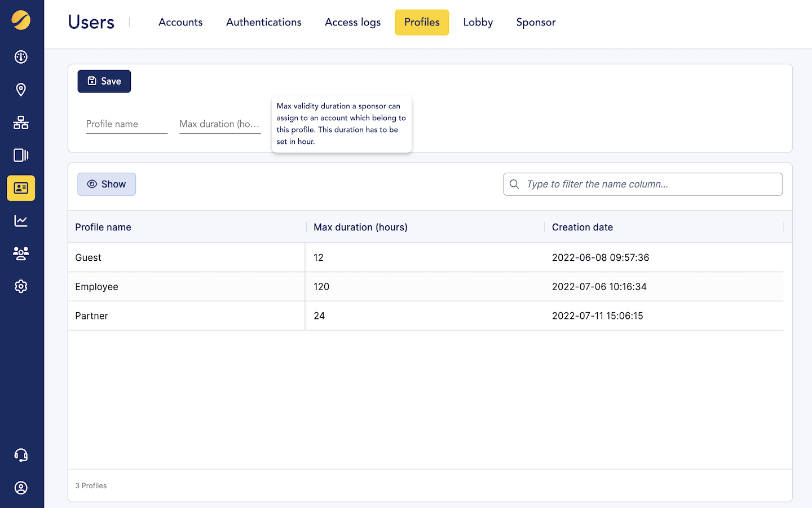
Task: Select the highlighted ID card Users icon
Action: (21, 188)
